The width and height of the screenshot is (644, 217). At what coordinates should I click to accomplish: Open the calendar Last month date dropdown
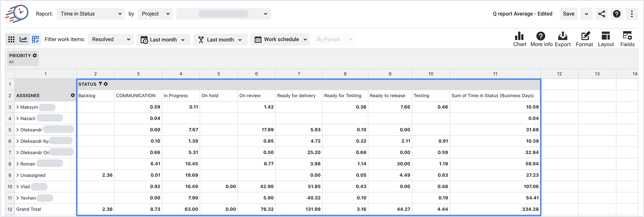coord(163,39)
